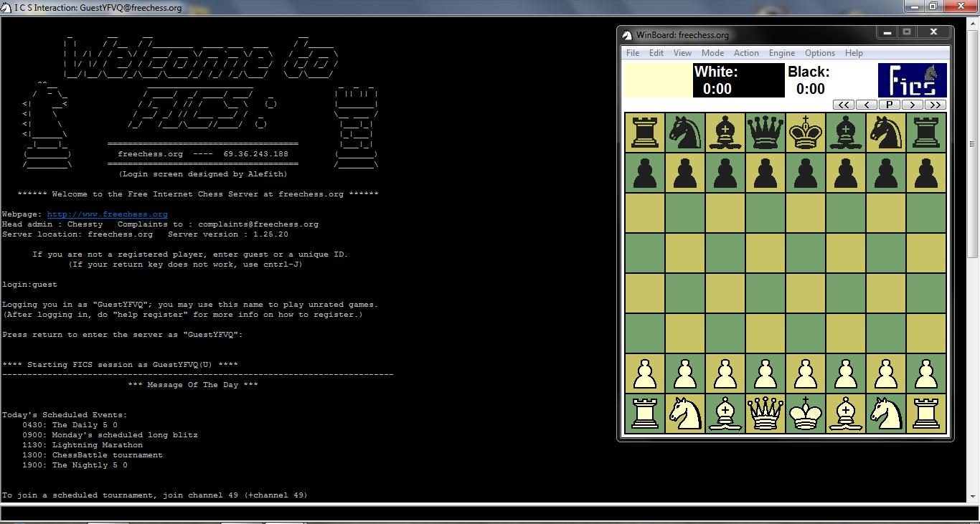Select the black rook on h8

tap(925, 133)
